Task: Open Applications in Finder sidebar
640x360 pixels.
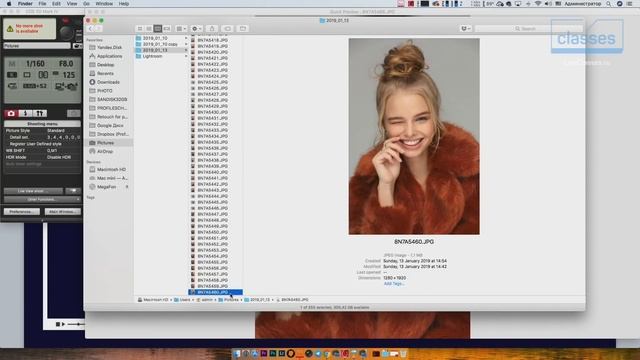Action: pyautogui.click(x=109, y=56)
